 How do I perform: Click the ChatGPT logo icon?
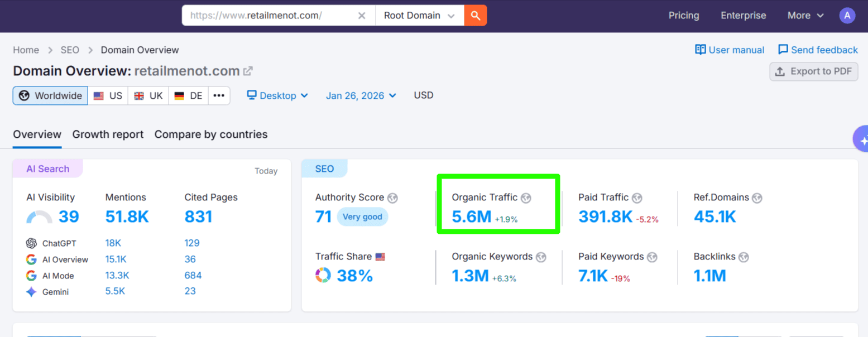(32, 243)
